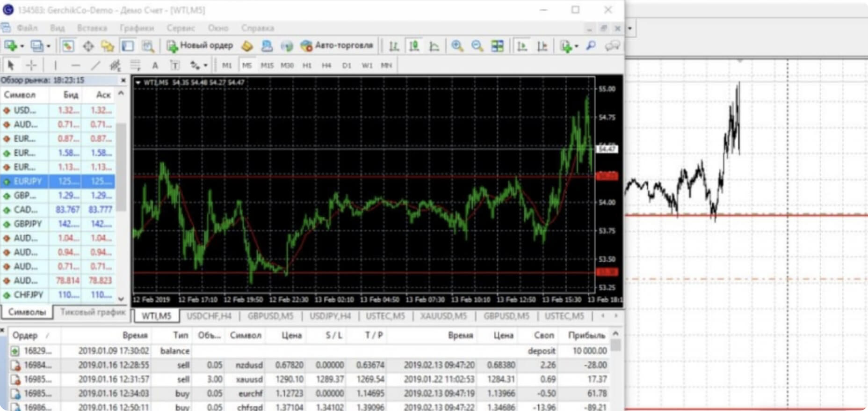Viewport: 868px width, 411px height.
Task: Switch timeframe to M1
Action: coord(227,66)
